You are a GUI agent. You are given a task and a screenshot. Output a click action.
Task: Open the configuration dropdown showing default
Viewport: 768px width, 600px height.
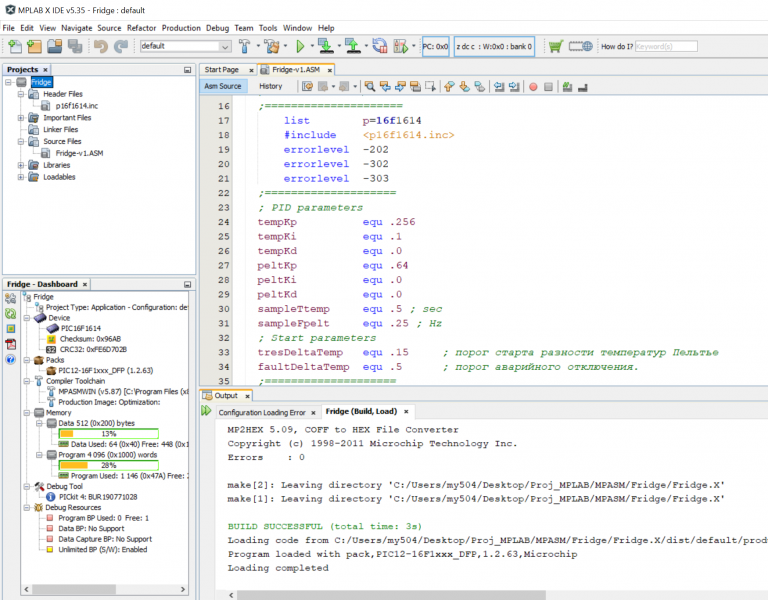[185, 46]
